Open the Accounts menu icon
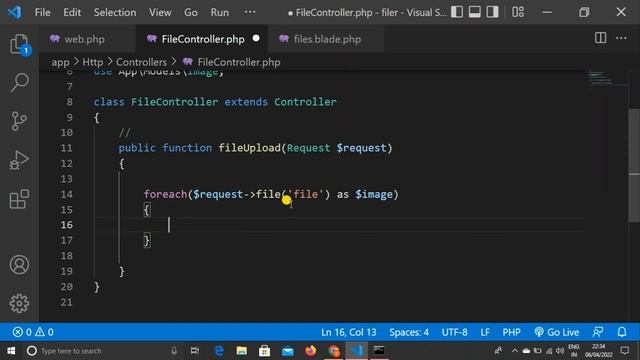Viewport: 640px width, 360px height. pyautogui.click(x=19, y=264)
